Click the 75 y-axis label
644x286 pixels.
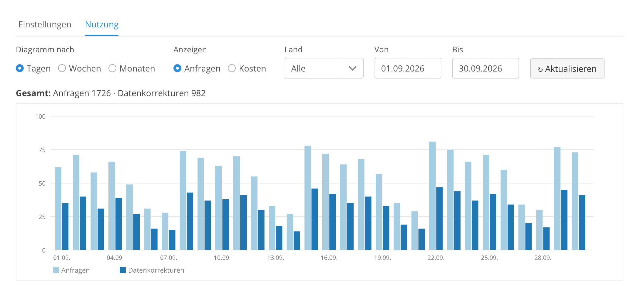(x=42, y=150)
